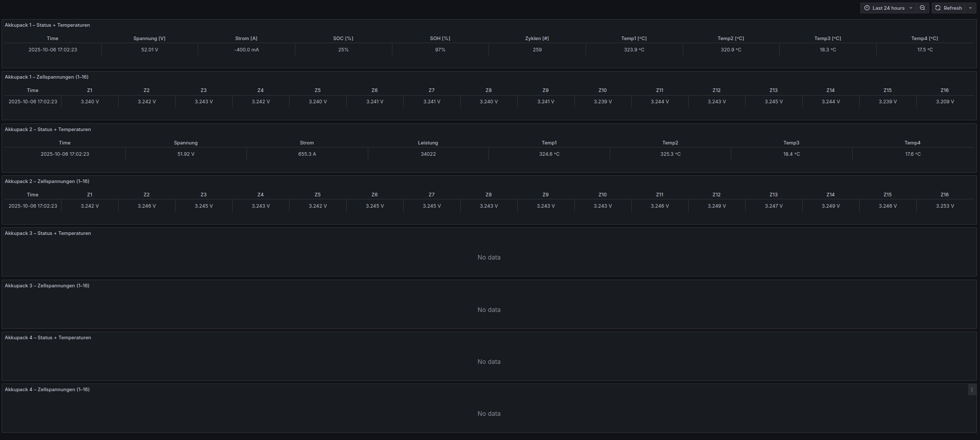Click the Akkupack 3 – Status + Temperaturen title
980x440 pixels.
(48, 233)
